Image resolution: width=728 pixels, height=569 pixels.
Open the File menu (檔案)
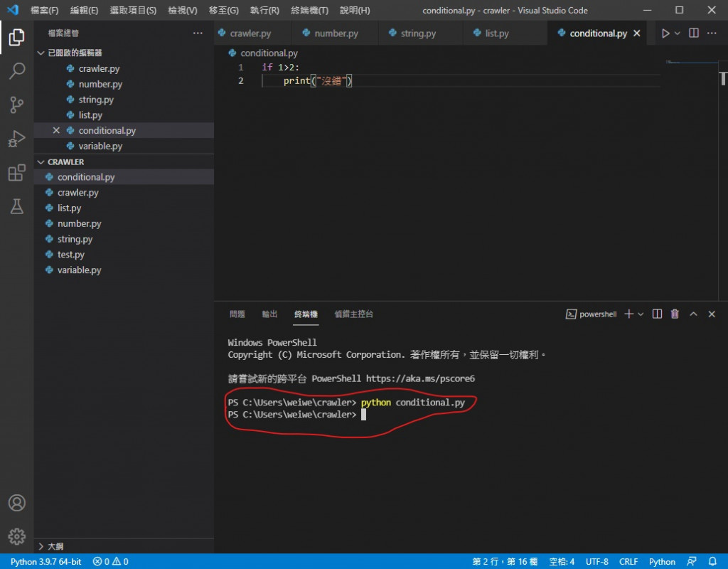pyautogui.click(x=45, y=10)
